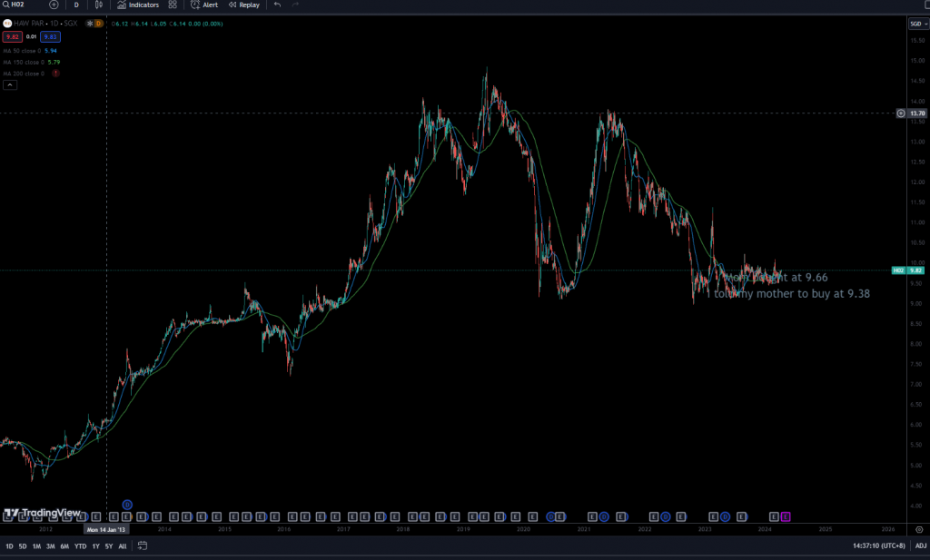Click the Go to date calendar icon

coord(143,546)
